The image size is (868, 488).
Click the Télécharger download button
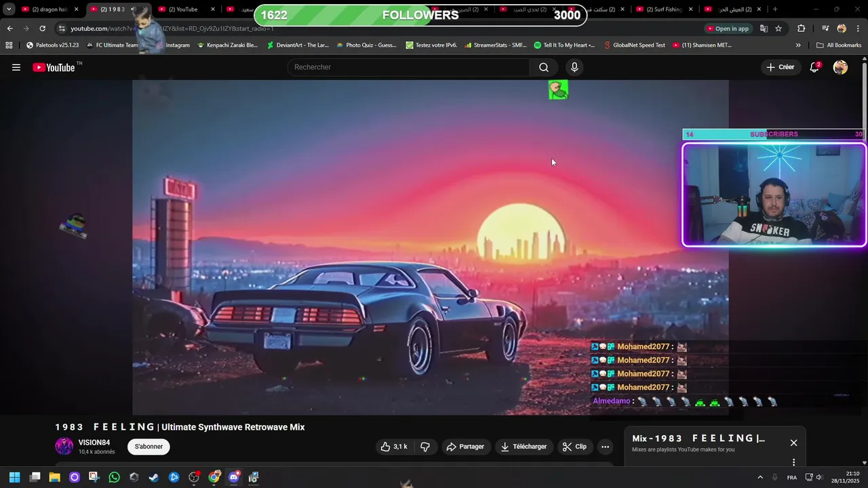(524, 447)
